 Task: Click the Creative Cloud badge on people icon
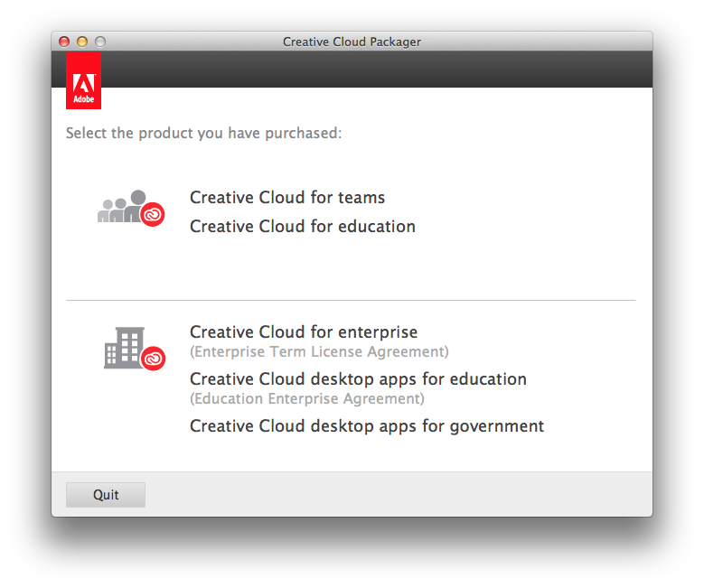(x=153, y=214)
